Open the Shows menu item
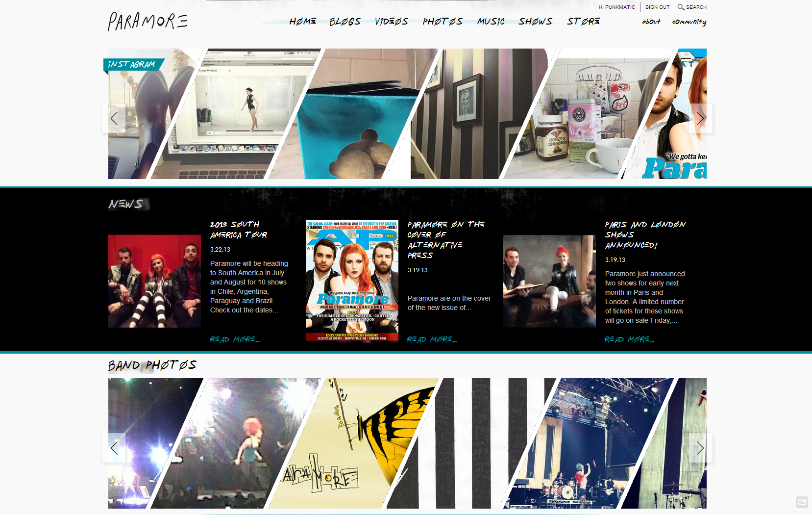Viewport: 812px width, 515px height. pyautogui.click(x=535, y=22)
